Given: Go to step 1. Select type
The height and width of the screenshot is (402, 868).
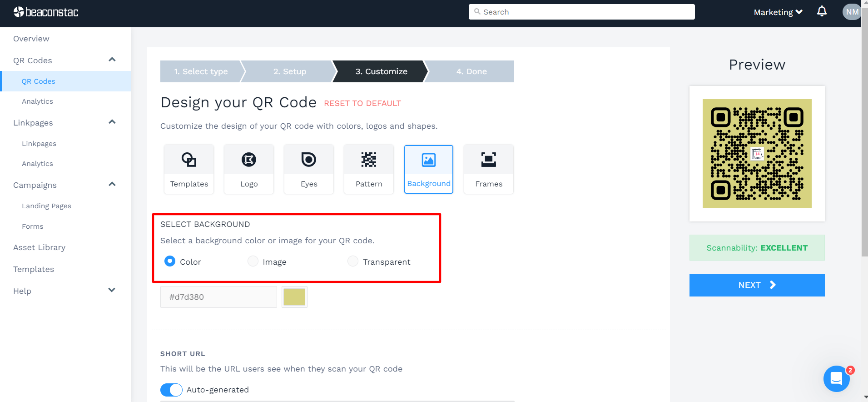Looking at the screenshot, I should [x=201, y=71].
